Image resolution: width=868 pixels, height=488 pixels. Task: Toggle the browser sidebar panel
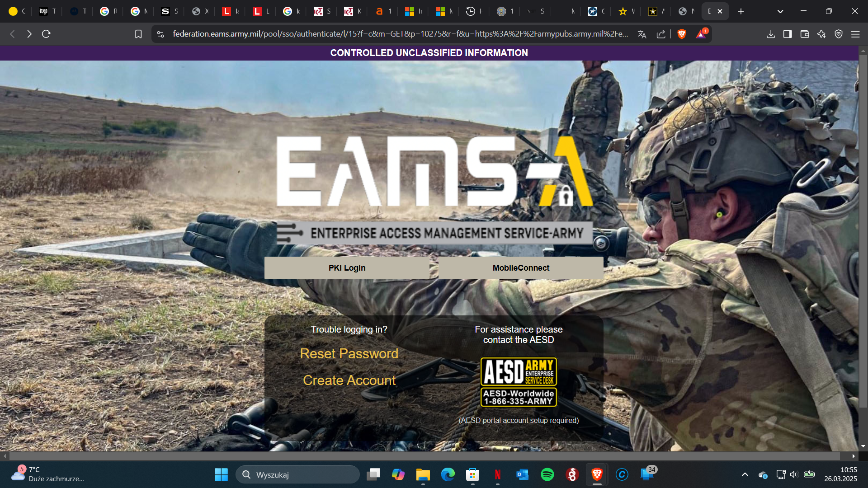point(788,34)
